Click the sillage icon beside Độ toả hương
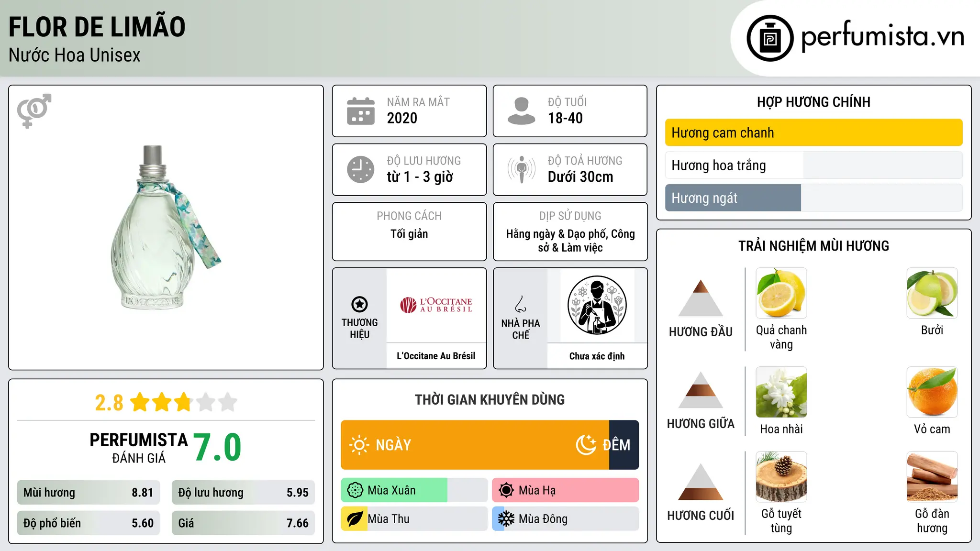980x551 pixels. click(x=522, y=169)
